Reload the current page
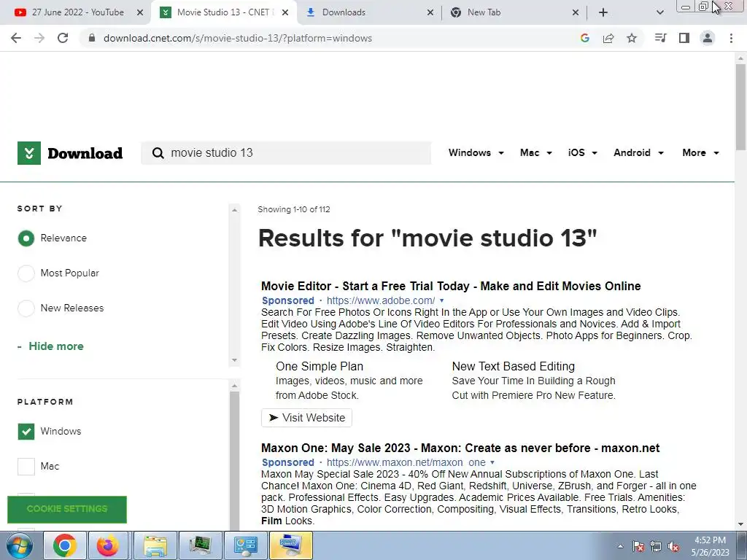 point(63,38)
